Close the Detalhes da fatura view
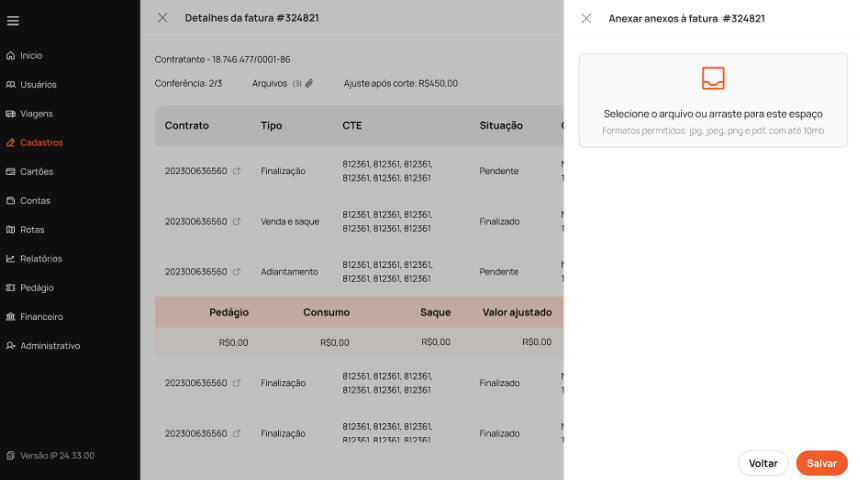Screen dimensions: 860x480 162,18
